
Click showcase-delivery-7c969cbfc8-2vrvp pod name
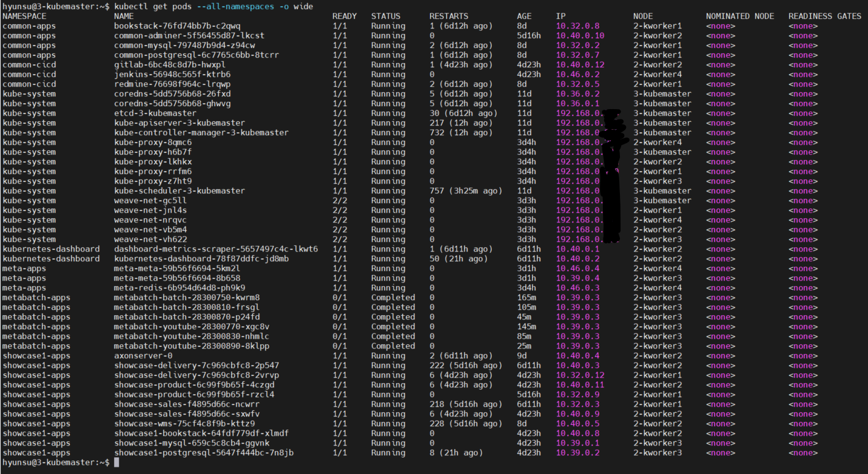[197, 375]
